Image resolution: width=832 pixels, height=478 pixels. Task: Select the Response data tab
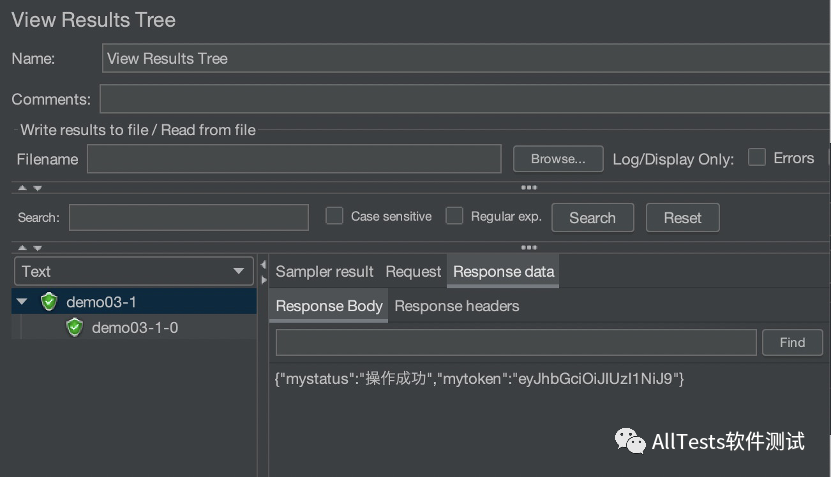tap(503, 272)
